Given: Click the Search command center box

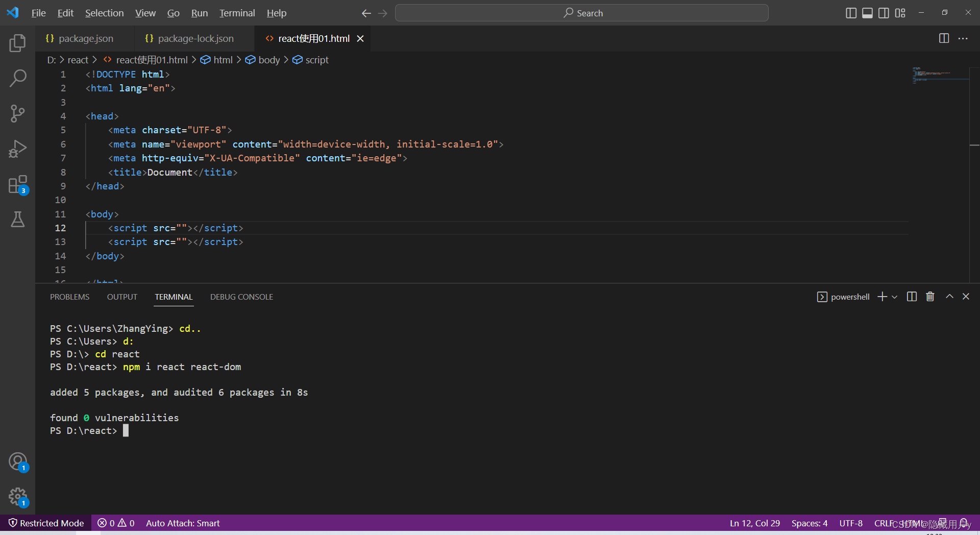Looking at the screenshot, I should click(582, 13).
